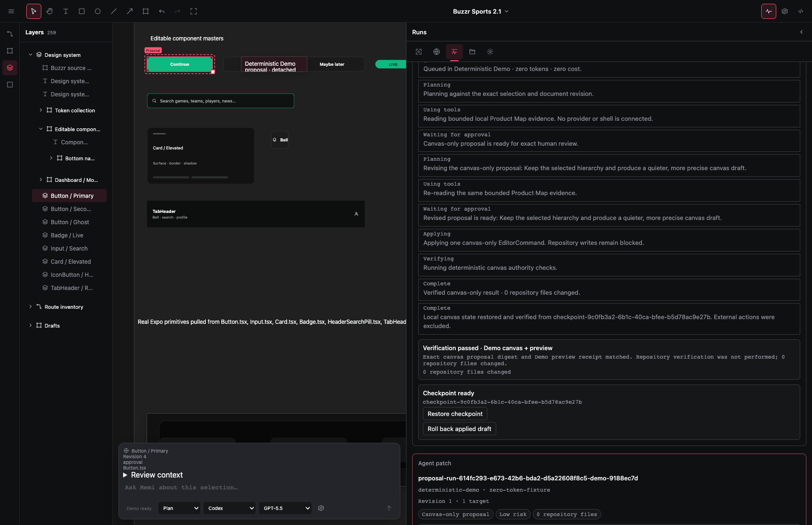
Task: Expand the Route inventory group
Action: [x=31, y=306]
